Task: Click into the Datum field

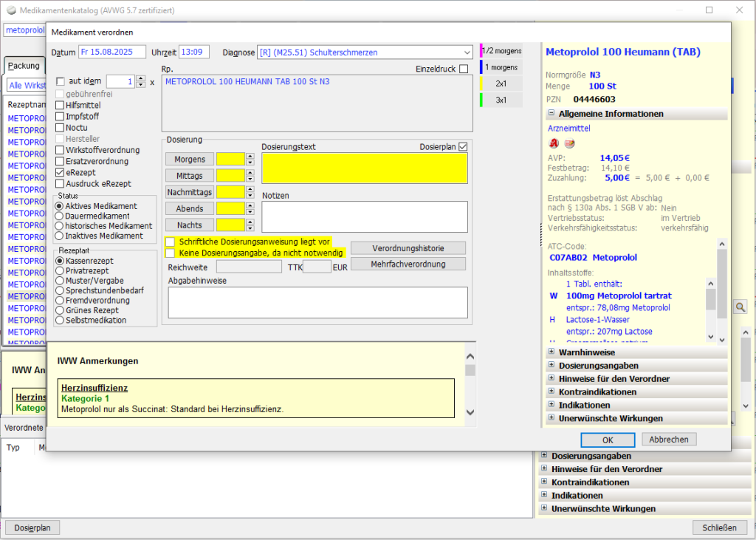Action: tap(112, 52)
